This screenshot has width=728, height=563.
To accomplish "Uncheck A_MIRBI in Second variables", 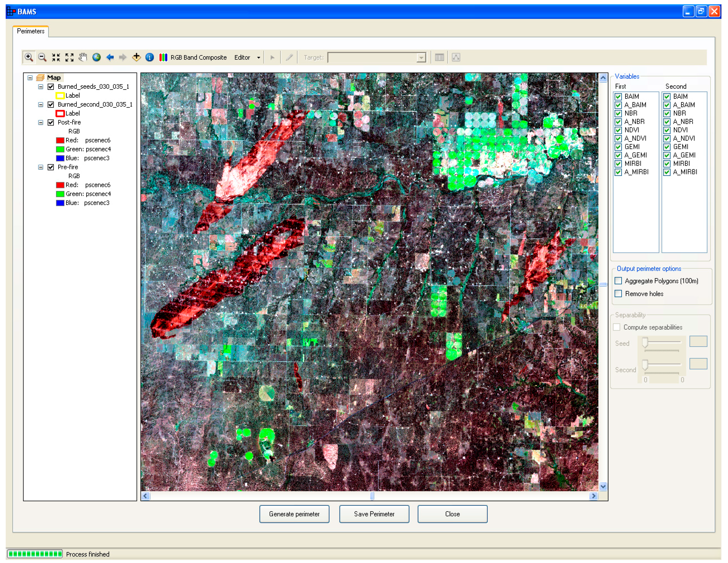I will (x=667, y=172).
